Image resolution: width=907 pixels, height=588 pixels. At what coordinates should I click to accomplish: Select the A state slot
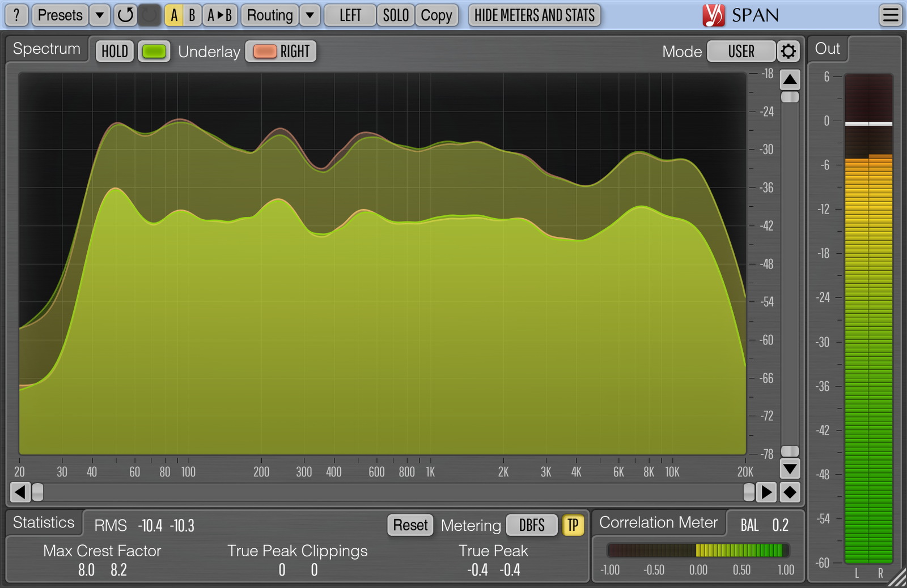[174, 15]
